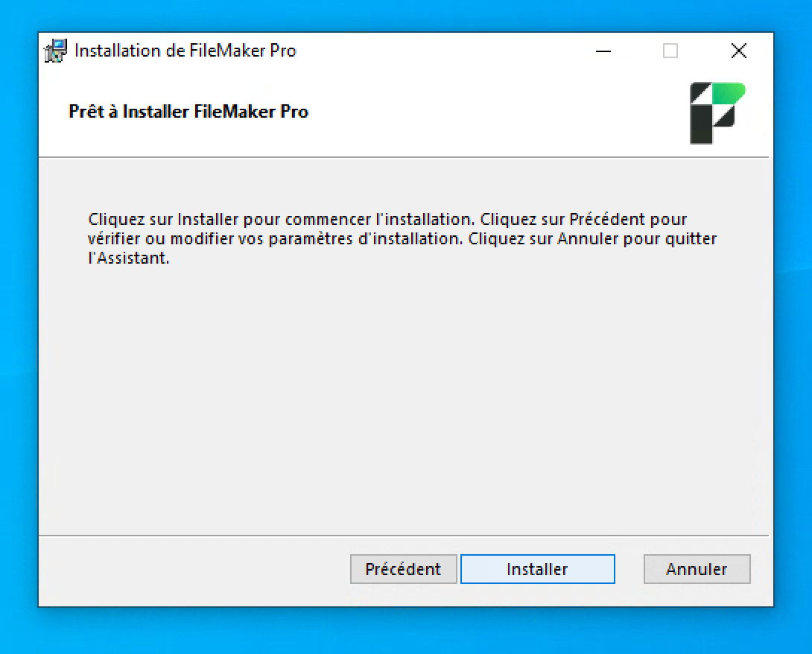Click the Installer button to start installation
The image size is (812, 654).
538,568
